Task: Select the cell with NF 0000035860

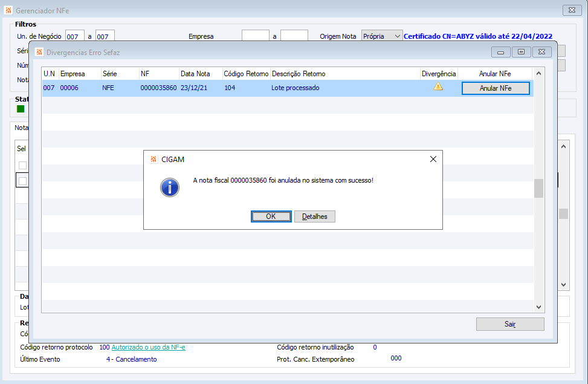Action: tap(158, 88)
